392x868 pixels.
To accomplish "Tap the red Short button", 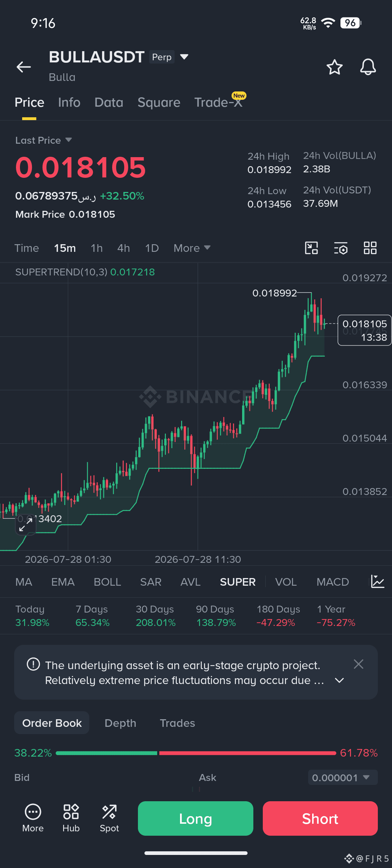I will click(320, 819).
